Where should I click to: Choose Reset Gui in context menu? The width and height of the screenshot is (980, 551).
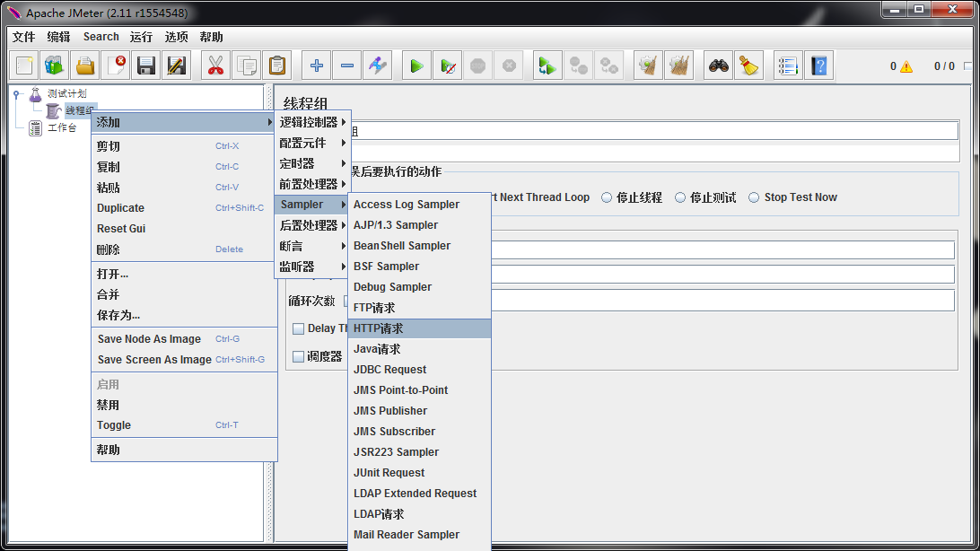[184, 229]
